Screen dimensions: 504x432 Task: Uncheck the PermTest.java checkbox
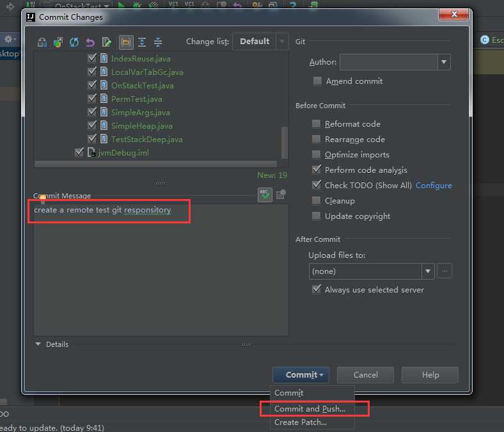coord(92,99)
